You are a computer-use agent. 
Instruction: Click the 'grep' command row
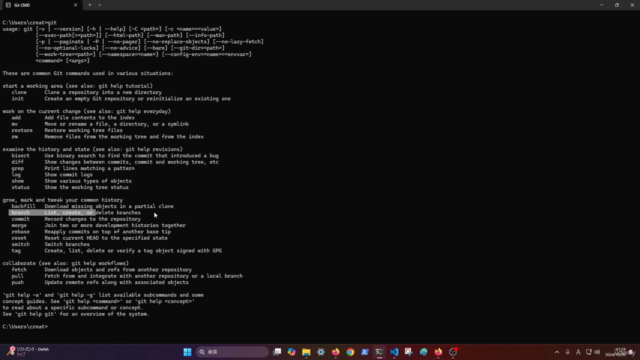(x=73, y=169)
